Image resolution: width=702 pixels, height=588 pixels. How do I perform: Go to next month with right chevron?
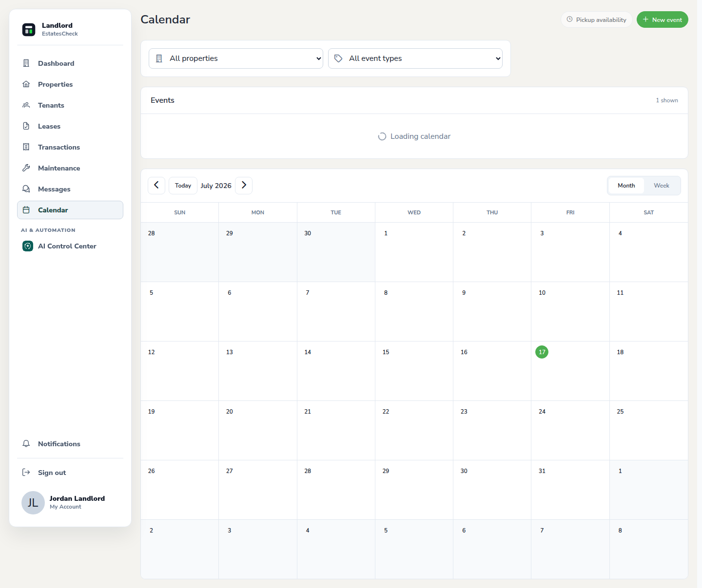tap(244, 186)
